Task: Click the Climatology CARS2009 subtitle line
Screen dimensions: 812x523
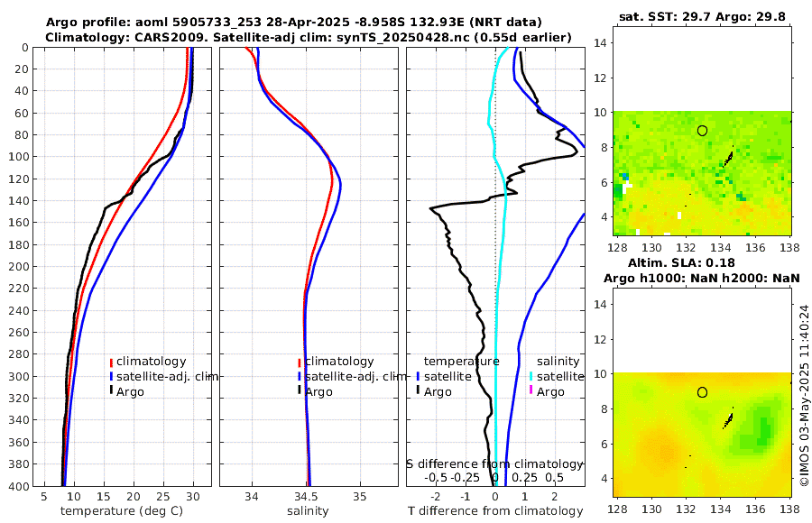Action: click(x=309, y=37)
